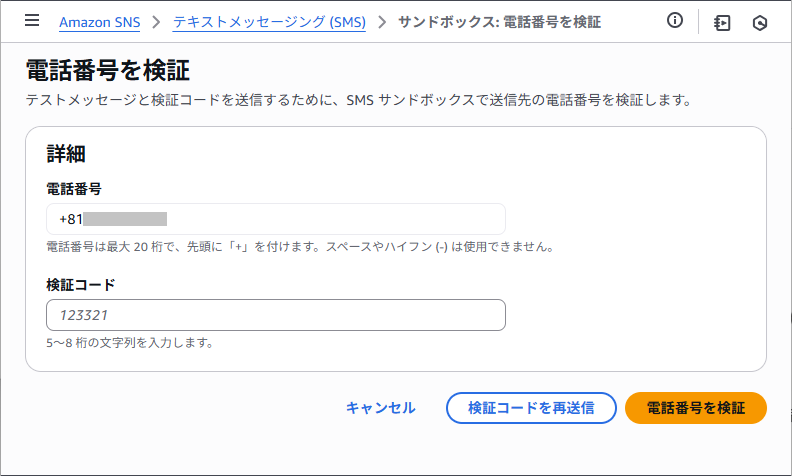Click 検証コードを再送信 to resend the code
The width and height of the screenshot is (792, 476).
pos(531,408)
